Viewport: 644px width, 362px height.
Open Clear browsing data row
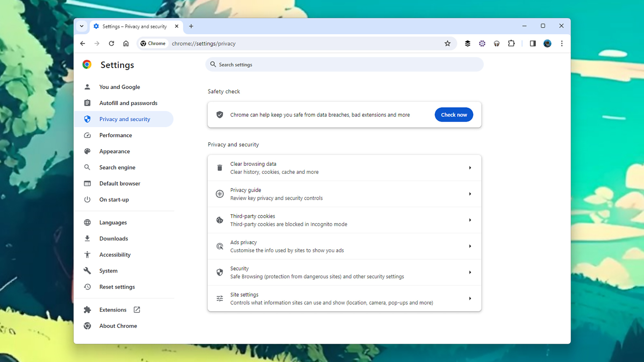[x=345, y=168]
